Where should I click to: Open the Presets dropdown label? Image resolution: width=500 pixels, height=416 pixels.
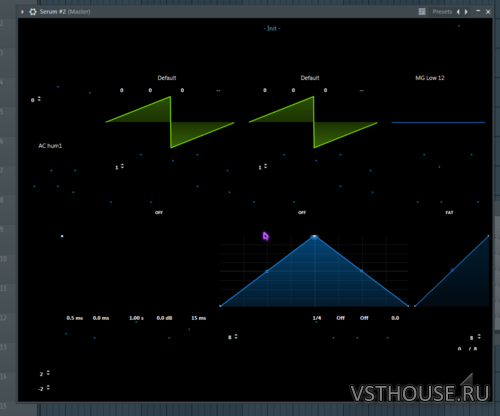coord(442,12)
